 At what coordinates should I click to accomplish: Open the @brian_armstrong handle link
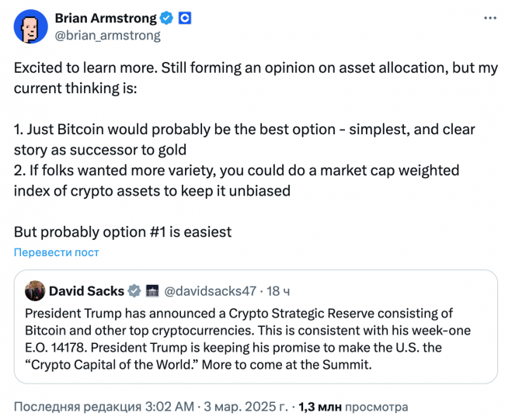click(x=107, y=36)
